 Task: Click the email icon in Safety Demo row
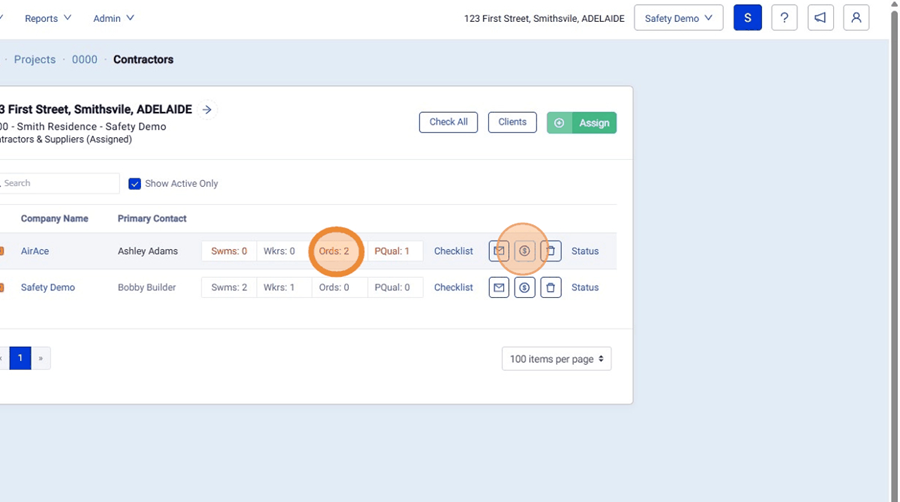point(499,288)
